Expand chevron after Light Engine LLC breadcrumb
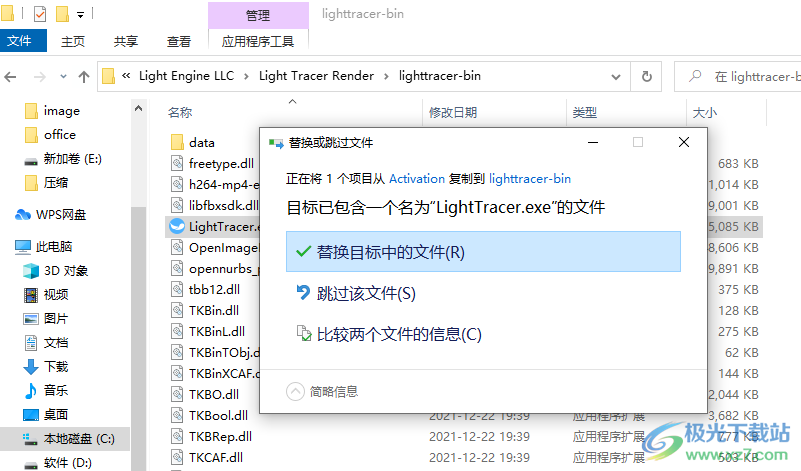Image resolution: width=801 pixels, height=471 pixels. coord(246,77)
